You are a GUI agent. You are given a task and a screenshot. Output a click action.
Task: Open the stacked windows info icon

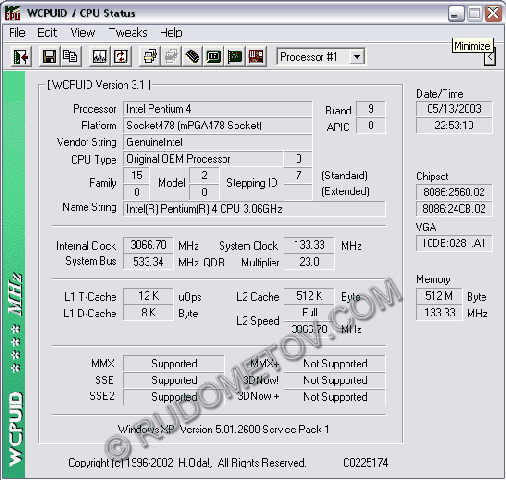coord(150,57)
